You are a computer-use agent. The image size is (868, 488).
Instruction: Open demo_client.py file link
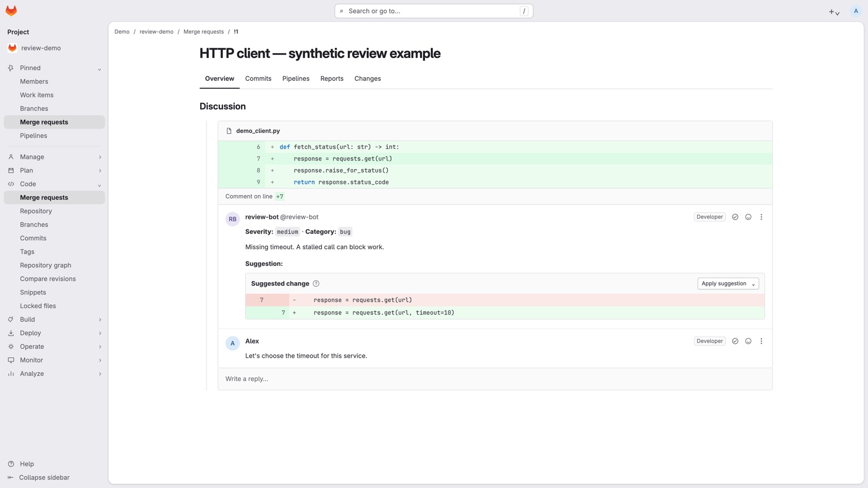pyautogui.click(x=258, y=131)
